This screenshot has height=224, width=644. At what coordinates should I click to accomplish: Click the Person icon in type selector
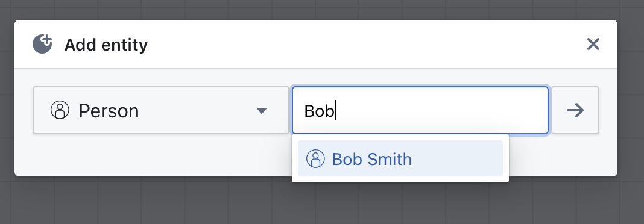(60, 110)
